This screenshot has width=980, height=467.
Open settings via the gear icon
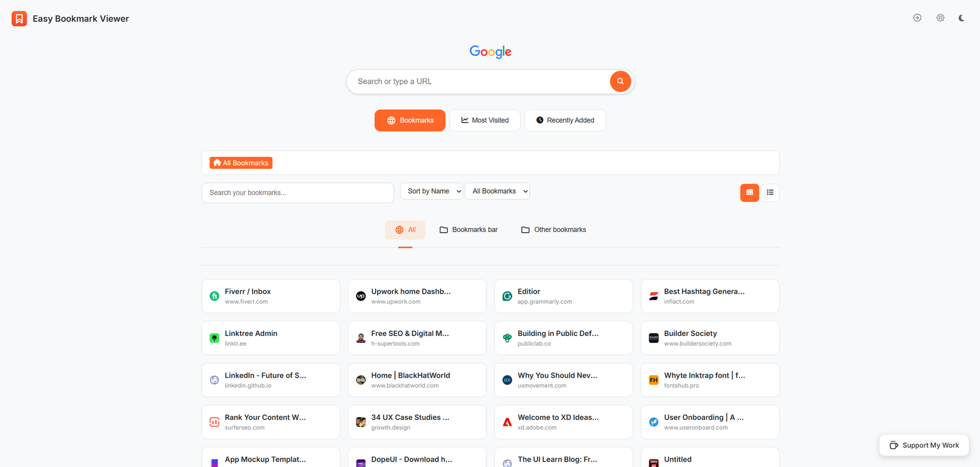[x=940, y=18]
